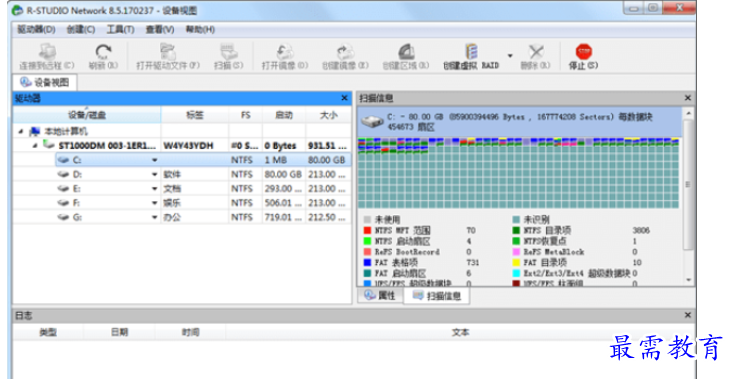Collapse the ST1000DM disk node
The height and width of the screenshot is (379, 731).
(x=35, y=146)
